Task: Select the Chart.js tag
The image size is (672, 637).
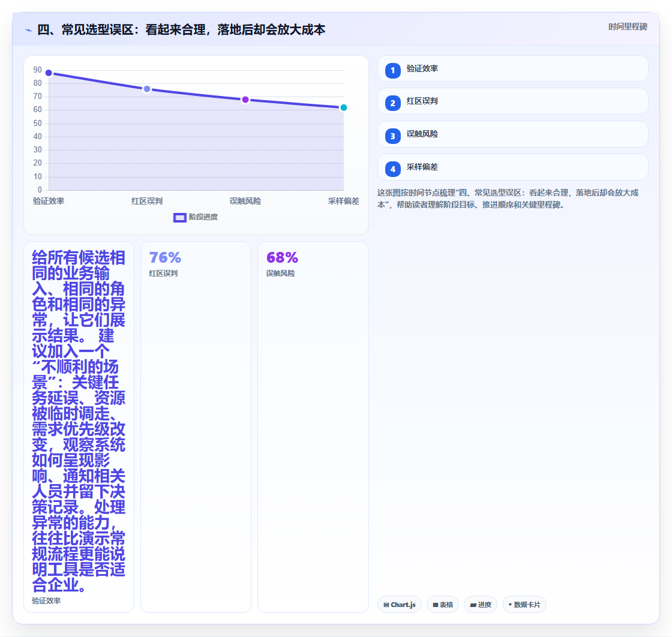Action: (x=400, y=605)
